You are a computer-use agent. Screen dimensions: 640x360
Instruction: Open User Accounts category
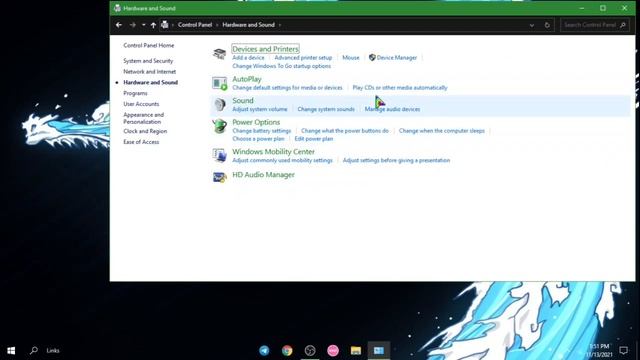pos(141,104)
